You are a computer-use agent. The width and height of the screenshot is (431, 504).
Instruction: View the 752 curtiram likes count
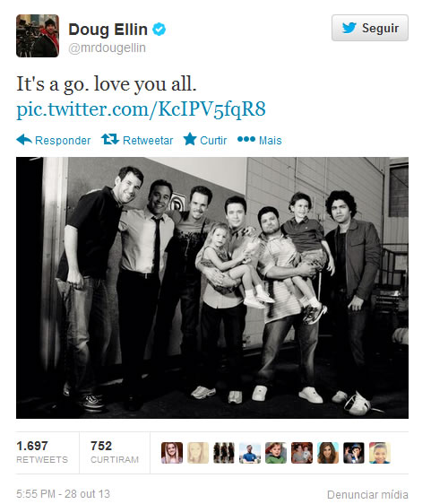[x=115, y=452]
